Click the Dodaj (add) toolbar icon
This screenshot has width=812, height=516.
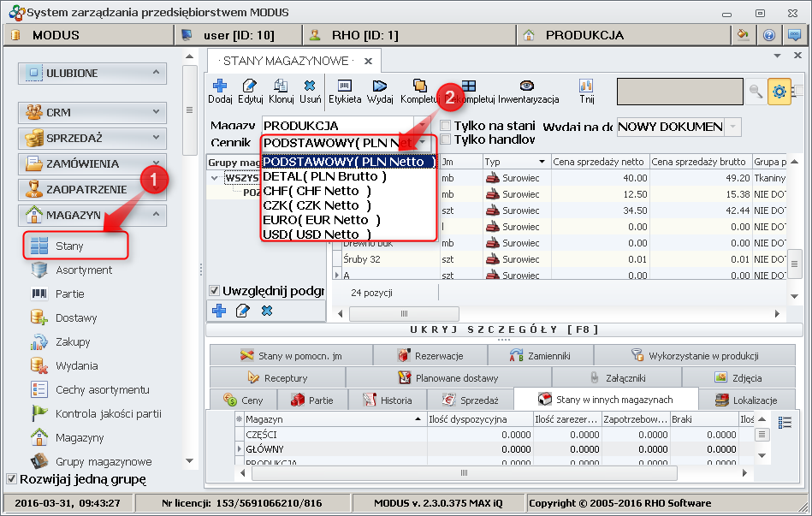220,86
